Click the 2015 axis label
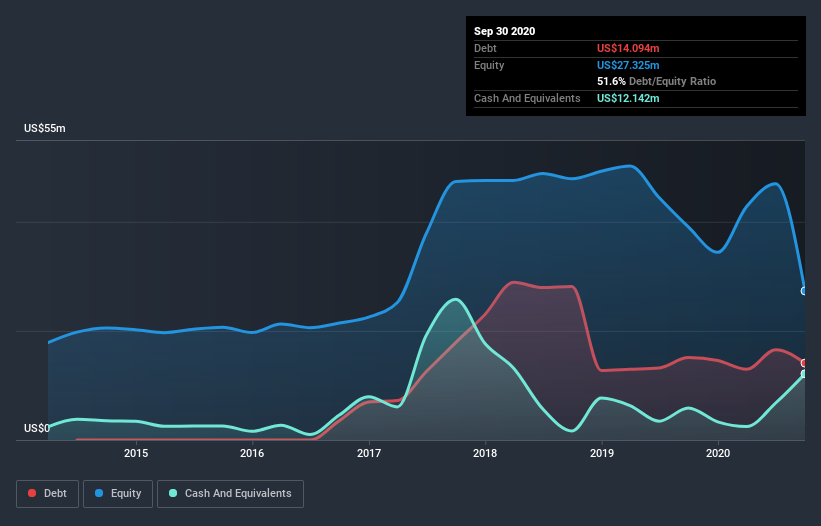821x526 pixels. point(136,453)
